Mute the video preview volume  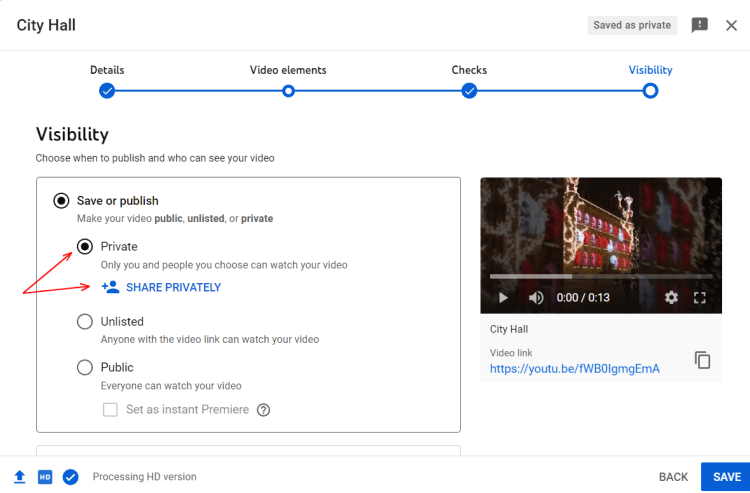(x=536, y=298)
